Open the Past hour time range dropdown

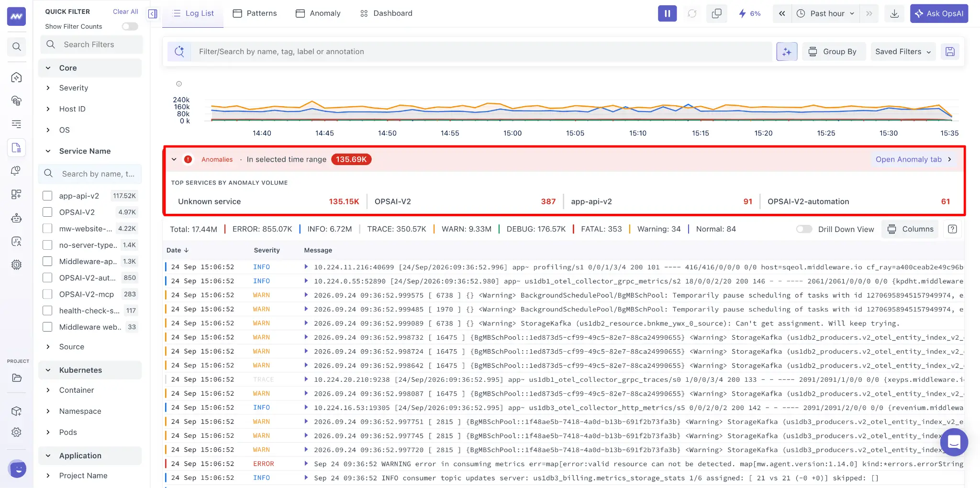(x=826, y=13)
